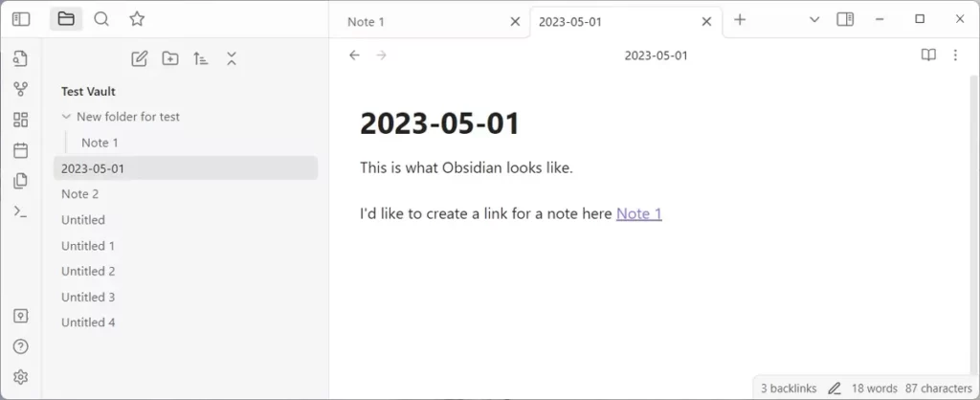Switch to reading view book icon
Screen dimensions: 980x400
[927, 56]
